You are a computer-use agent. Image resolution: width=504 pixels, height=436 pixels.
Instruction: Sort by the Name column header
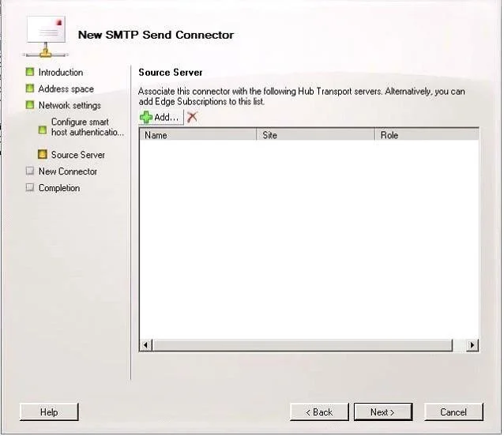tap(198, 135)
